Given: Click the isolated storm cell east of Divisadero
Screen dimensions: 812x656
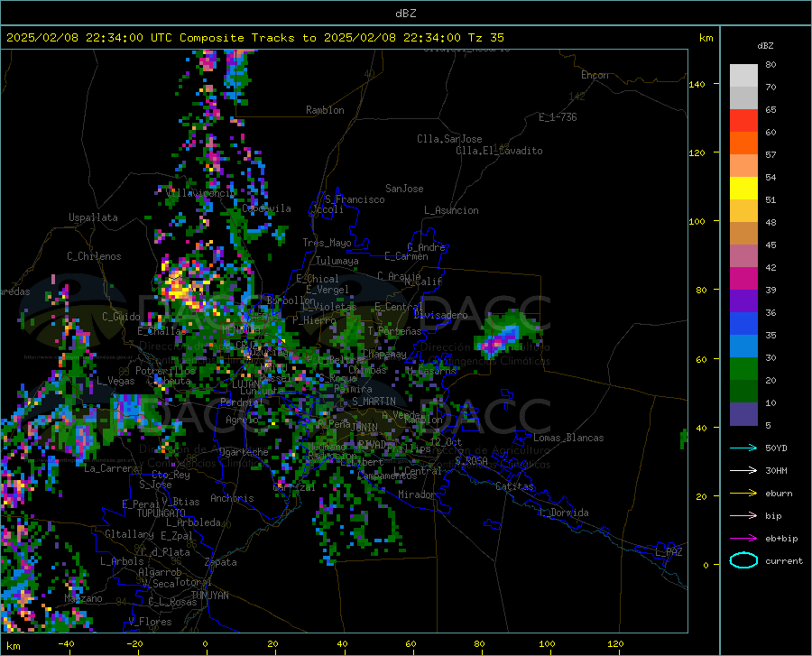Looking at the screenshot, I should (506, 334).
